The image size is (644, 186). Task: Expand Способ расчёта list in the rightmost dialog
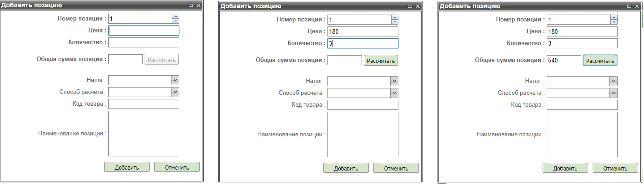tap(614, 93)
